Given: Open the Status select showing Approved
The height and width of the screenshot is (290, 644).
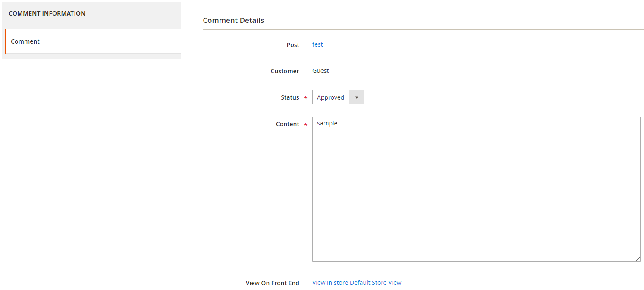Looking at the screenshot, I should pyautogui.click(x=331, y=97).
